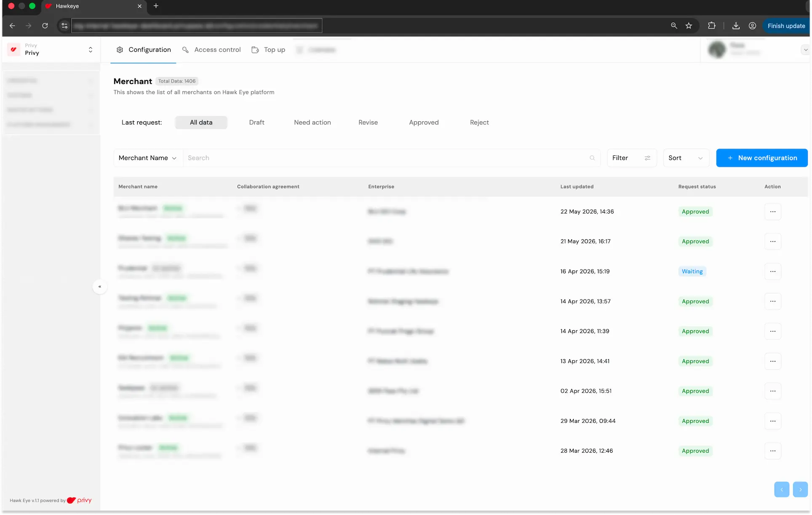This screenshot has width=812, height=515.
Task: View site information icon in the address bar
Action: [64, 26]
